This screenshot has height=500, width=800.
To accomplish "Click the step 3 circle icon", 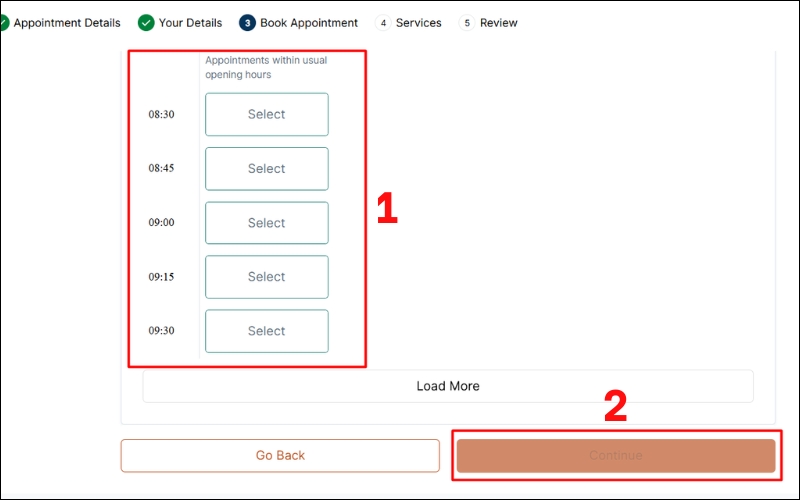I will pyautogui.click(x=247, y=22).
